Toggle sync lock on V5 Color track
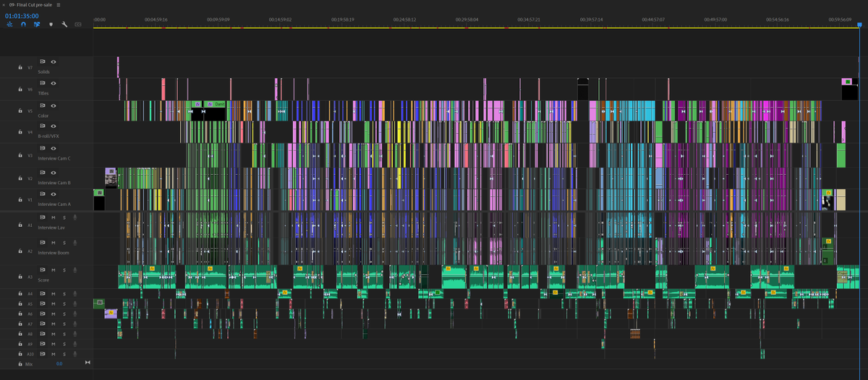 pyautogui.click(x=42, y=105)
